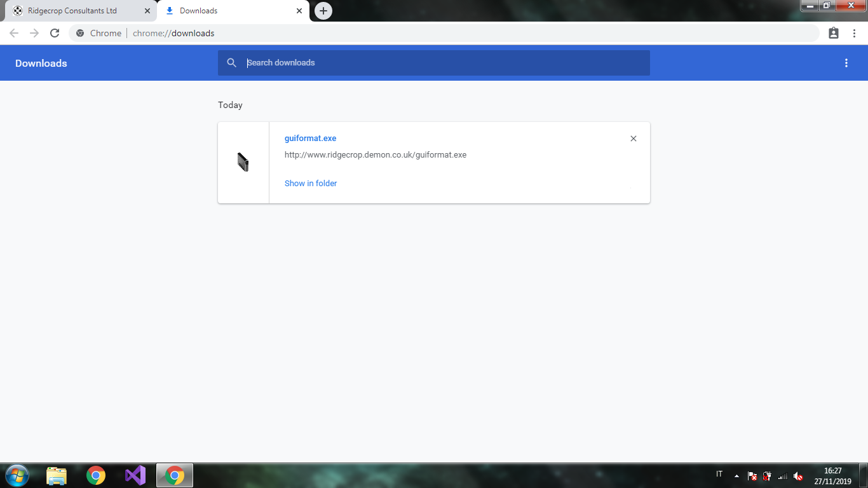The image size is (868, 488).
Task: Open the guiformat.exe file link
Action: [310, 139]
